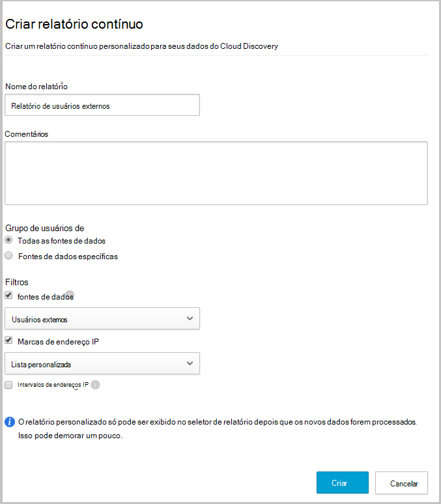
Task: Click the Filtros section heading
Action: click(17, 283)
